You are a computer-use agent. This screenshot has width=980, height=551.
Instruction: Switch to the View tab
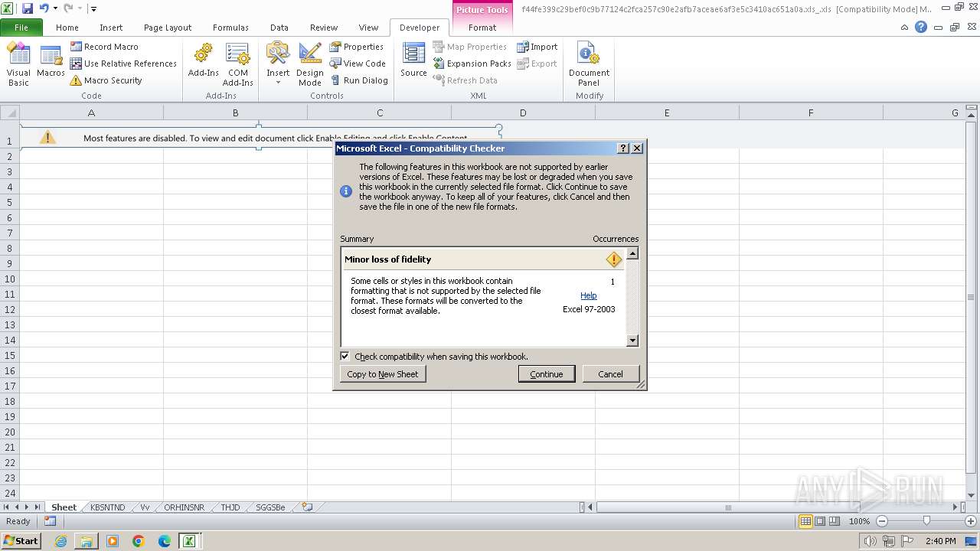(368, 28)
